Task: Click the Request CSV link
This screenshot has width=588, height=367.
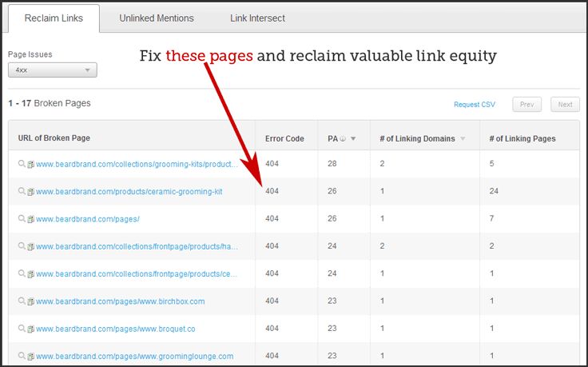Action: click(475, 105)
